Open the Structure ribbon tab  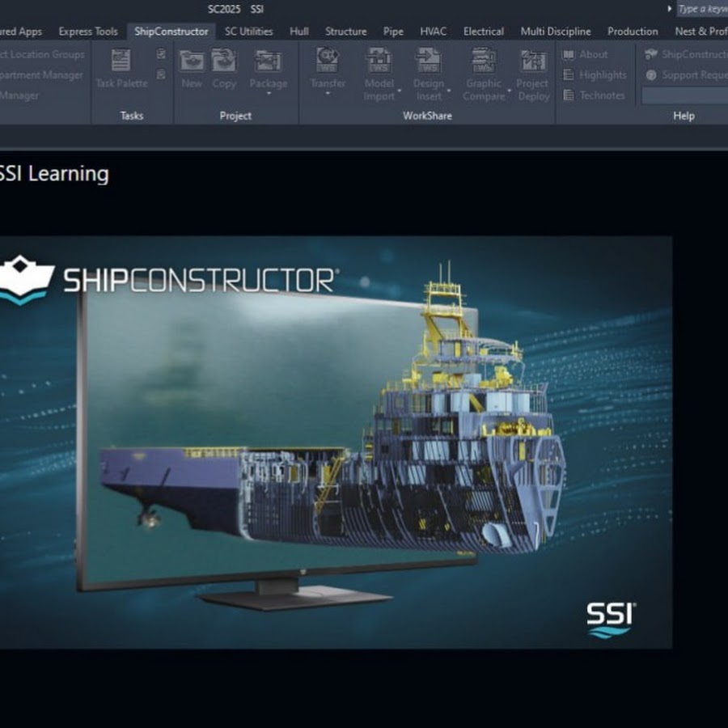[x=346, y=32]
